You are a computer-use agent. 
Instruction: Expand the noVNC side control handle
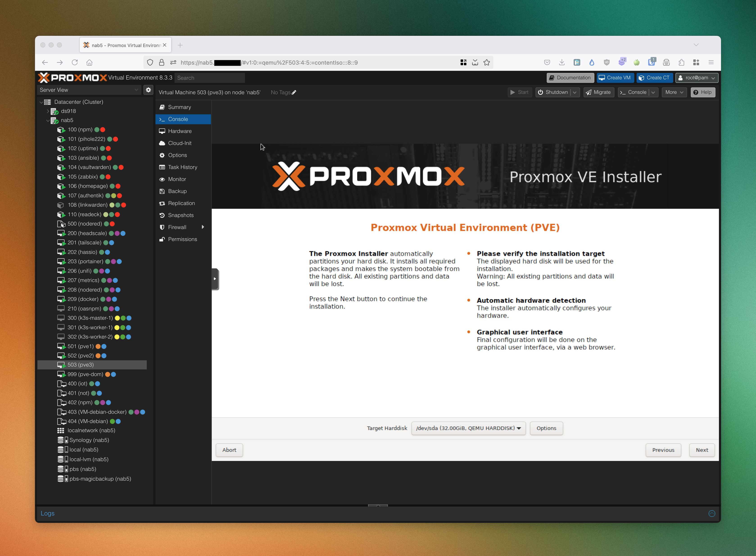click(215, 279)
